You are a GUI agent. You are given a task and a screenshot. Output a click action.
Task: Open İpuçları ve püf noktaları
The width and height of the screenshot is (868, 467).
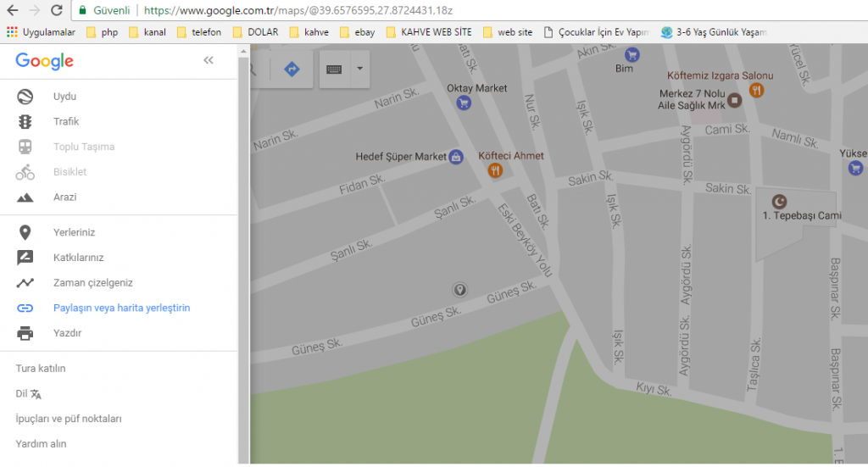69,419
